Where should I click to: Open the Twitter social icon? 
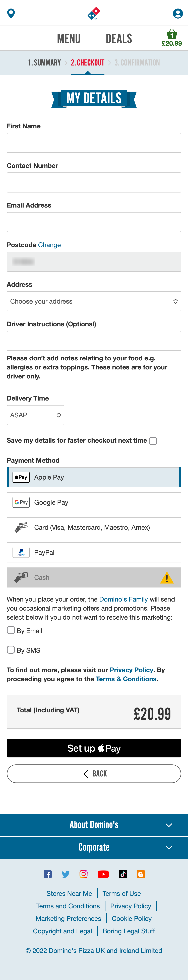66,874
